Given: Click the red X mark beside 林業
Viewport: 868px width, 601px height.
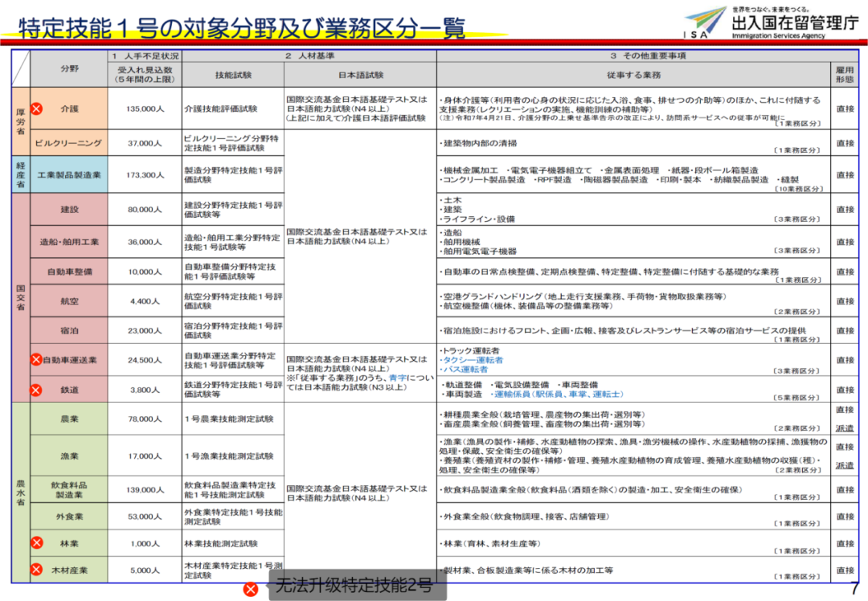Looking at the screenshot, I should coord(36,543).
